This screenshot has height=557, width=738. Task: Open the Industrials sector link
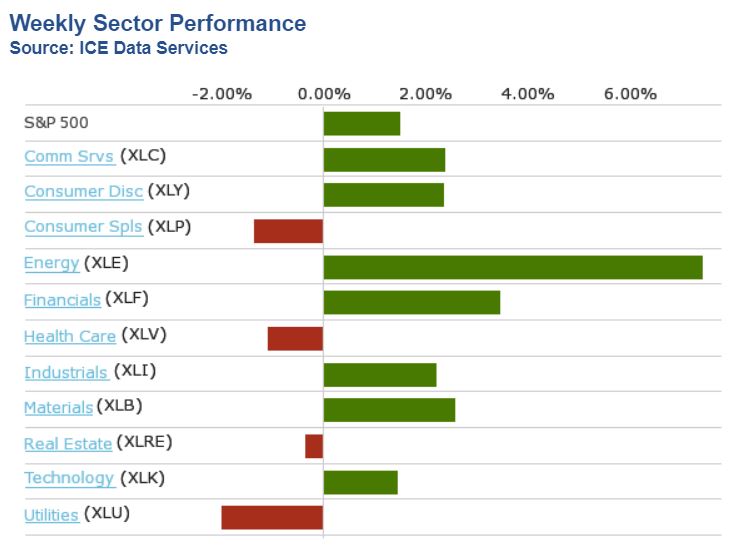point(65,372)
